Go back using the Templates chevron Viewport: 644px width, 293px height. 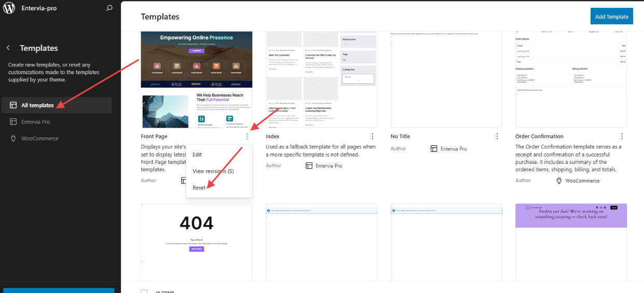coord(8,48)
